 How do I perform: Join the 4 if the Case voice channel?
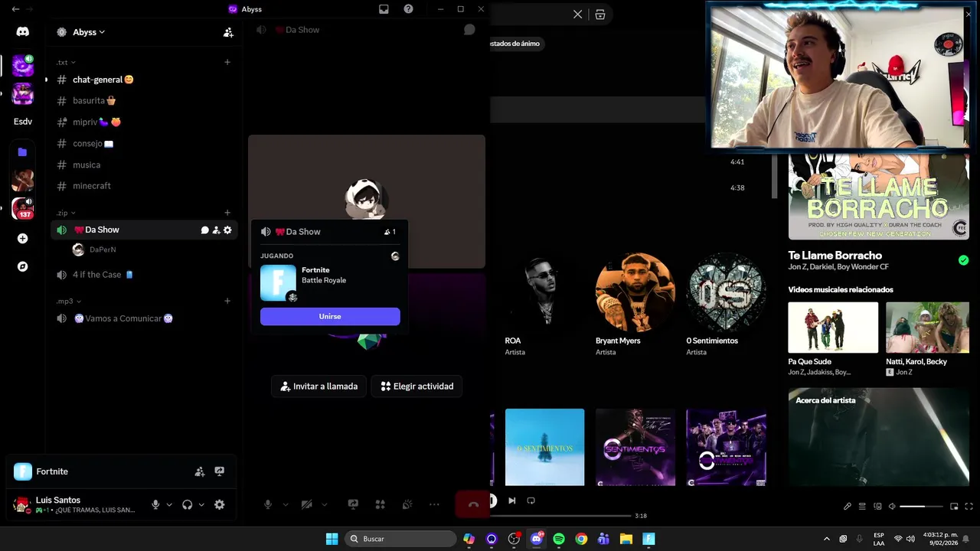(143, 275)
